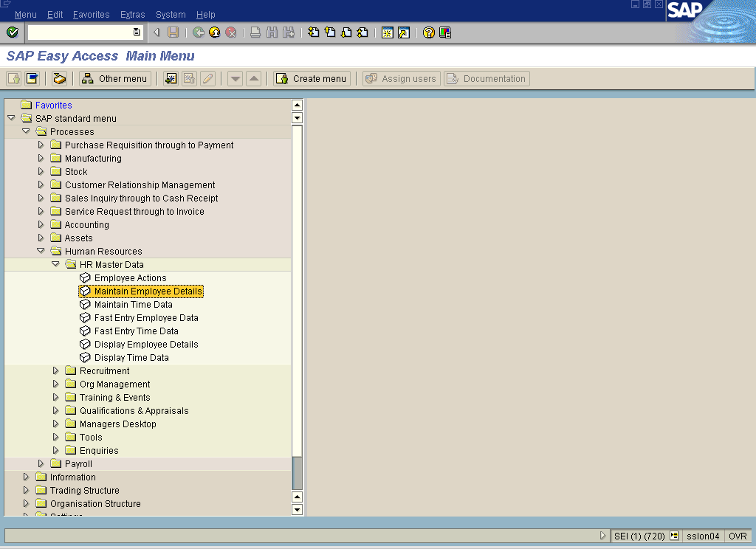Jump to Last Page icon
Screen dimensions: 756x549
point(362,32)
